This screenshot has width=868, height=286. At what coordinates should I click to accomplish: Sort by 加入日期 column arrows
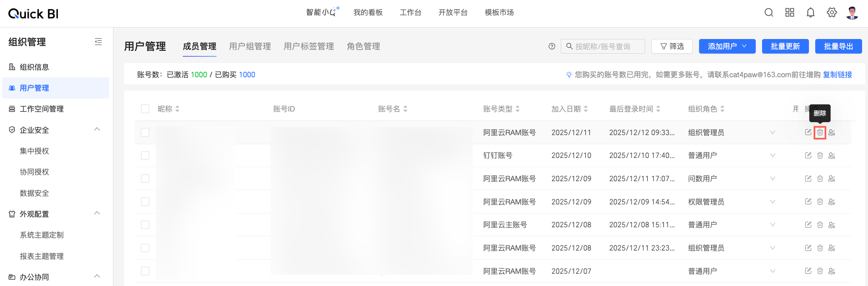586,109
